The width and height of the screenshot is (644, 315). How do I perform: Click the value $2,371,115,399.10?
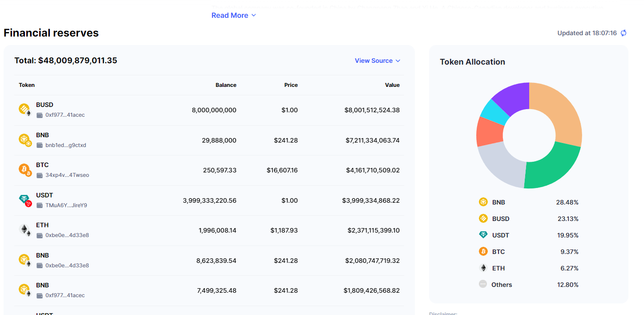click(374, 230)
